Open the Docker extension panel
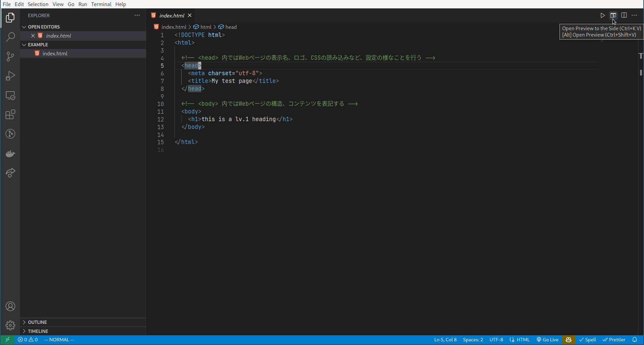 click(10, 154)
